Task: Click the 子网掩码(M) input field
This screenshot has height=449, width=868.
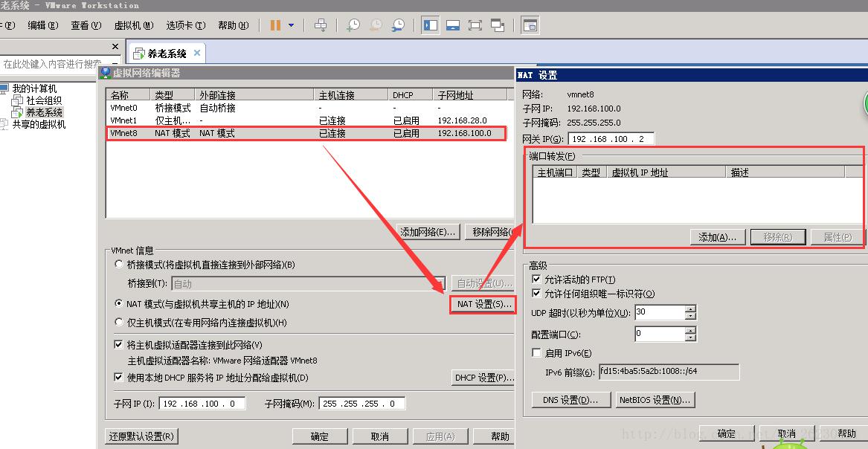Action: pyautogui.click(x=362, y=404)
